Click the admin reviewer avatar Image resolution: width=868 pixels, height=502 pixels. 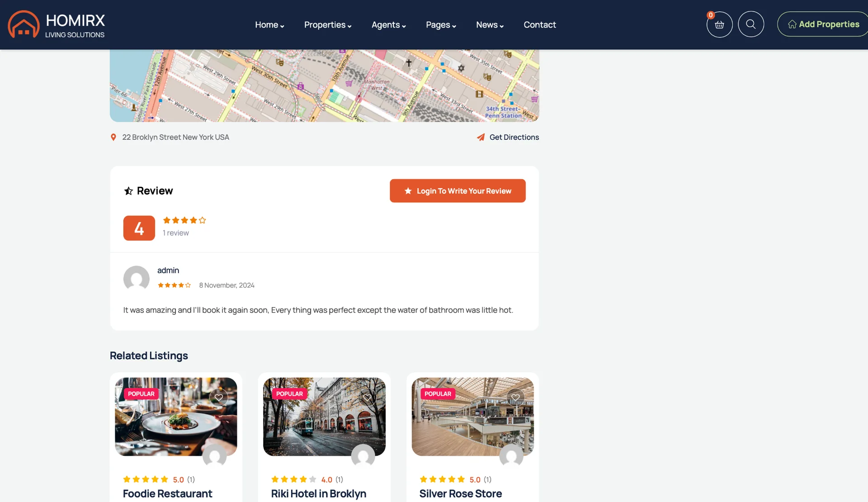136,279
